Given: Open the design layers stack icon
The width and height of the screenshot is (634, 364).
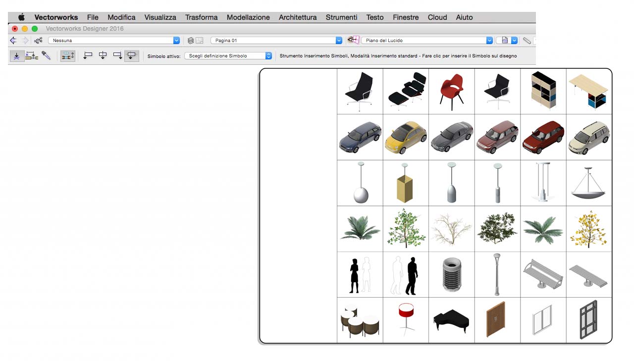Looking at the screenshot, I should coord(191,41).
